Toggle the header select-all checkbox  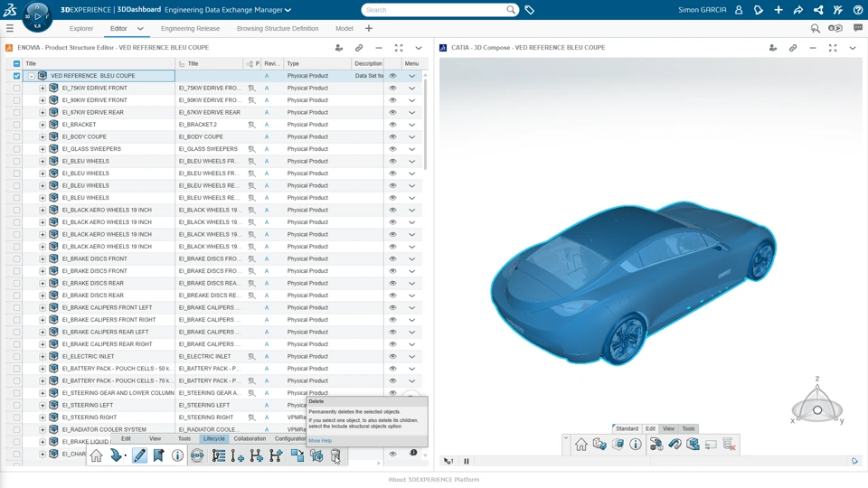pos(16,63)
